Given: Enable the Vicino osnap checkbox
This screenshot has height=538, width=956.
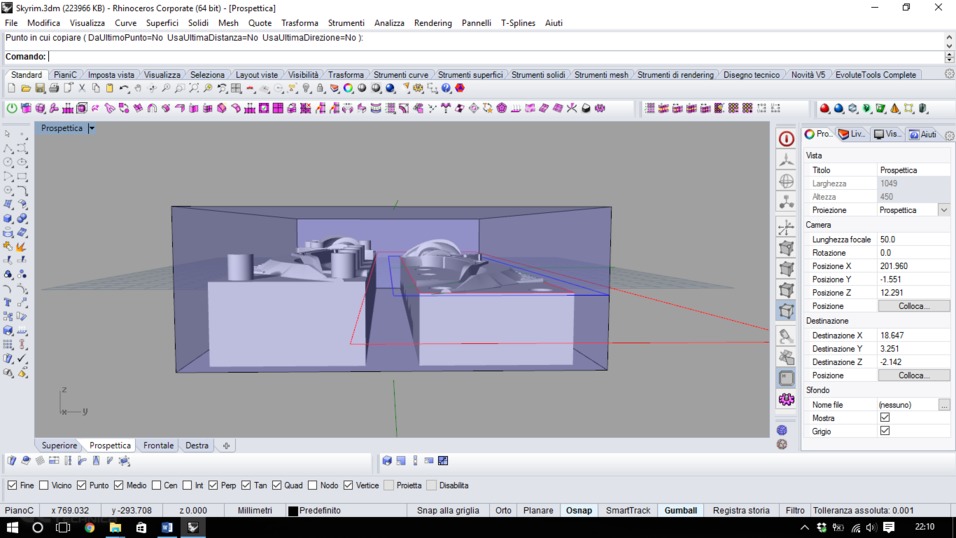Looking at the screenshot, I should tap(44, 486).
